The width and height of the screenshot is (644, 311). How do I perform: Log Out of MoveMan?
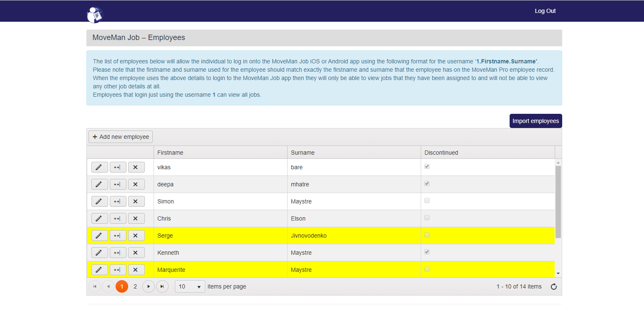[545, 11]
